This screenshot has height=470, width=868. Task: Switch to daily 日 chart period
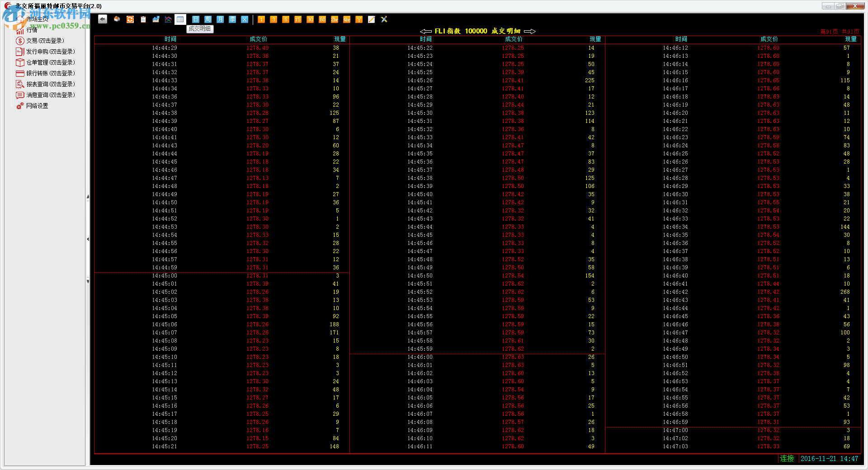196,19
